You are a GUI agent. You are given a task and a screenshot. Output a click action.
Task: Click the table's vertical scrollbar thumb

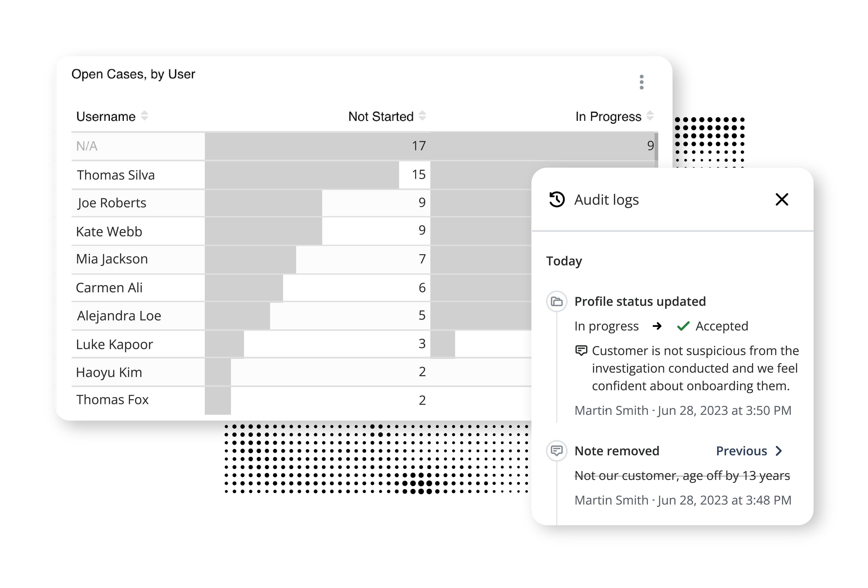point(656,146)
